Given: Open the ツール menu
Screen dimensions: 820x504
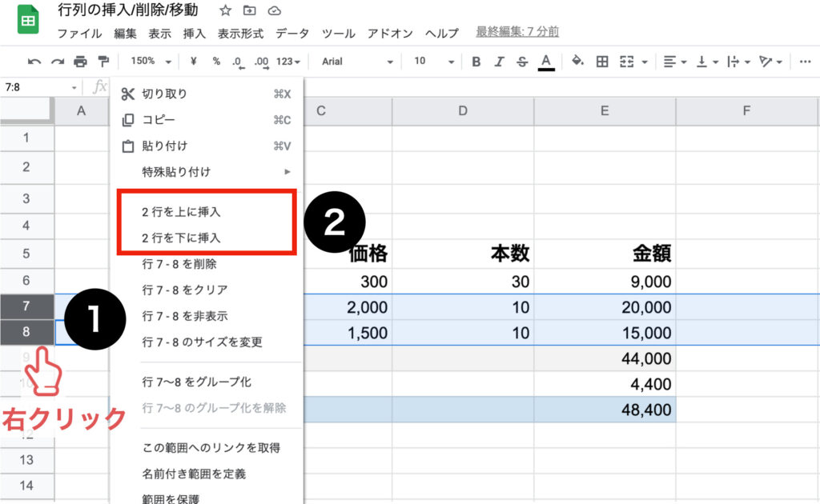Looking at the screenshot, I should pos(339,34).
